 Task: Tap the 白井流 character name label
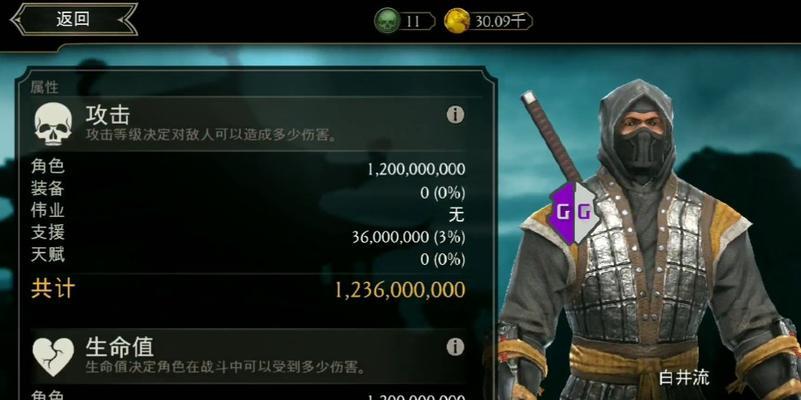pyautogui.click(x=685, y=378)
